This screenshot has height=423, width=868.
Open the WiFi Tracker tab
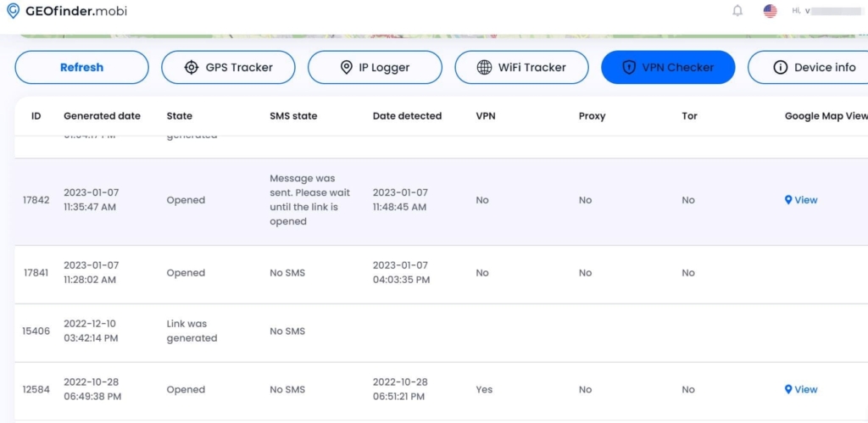[521, 68]
